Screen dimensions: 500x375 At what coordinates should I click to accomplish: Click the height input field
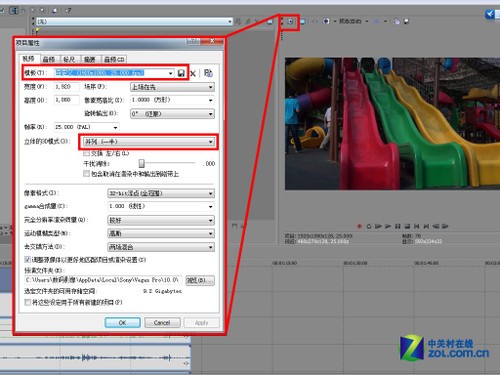click(67, 100)
